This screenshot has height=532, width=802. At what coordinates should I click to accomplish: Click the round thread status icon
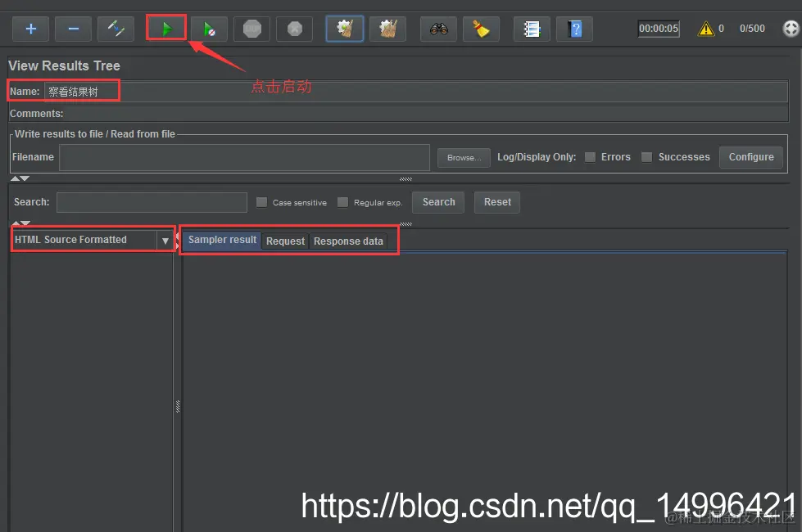coord(791,29)
